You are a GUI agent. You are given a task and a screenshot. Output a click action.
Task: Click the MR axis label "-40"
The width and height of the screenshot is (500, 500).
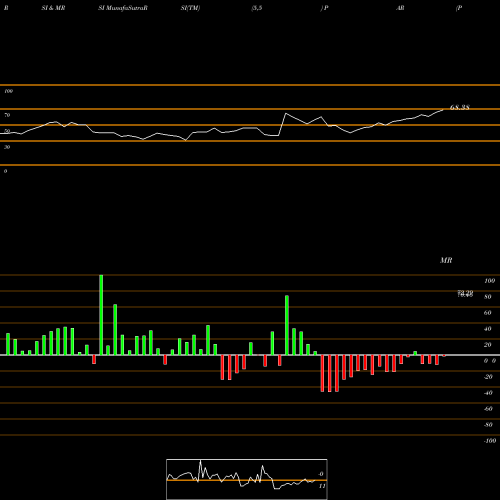pos(488,393)
